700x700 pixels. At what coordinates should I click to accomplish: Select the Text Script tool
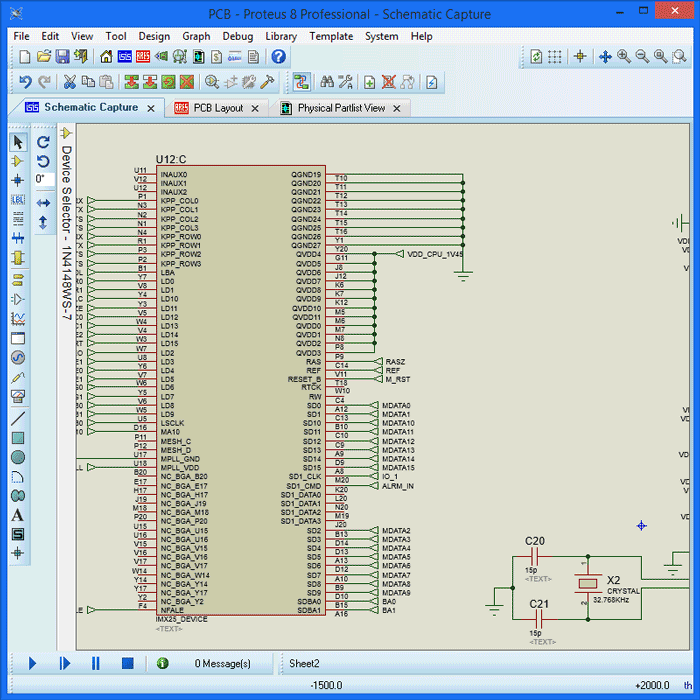(x=18, y=219)
